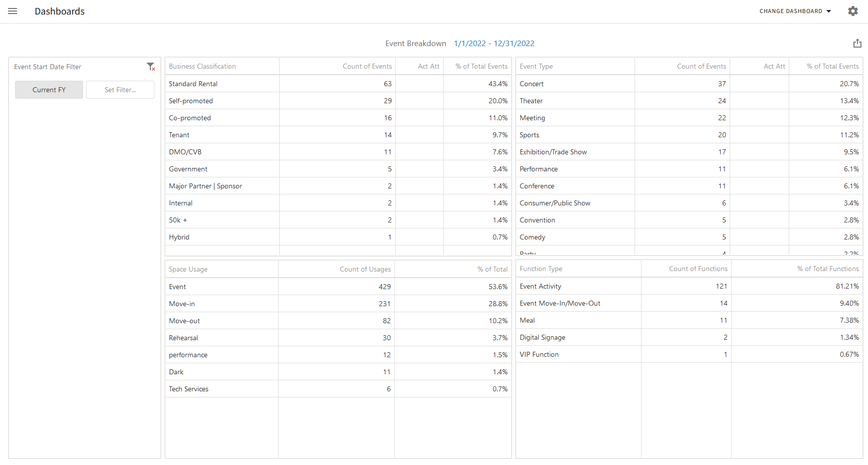Select the Current FY filter option
This screenshot has height=465, width=868.
tap(49, 89)
